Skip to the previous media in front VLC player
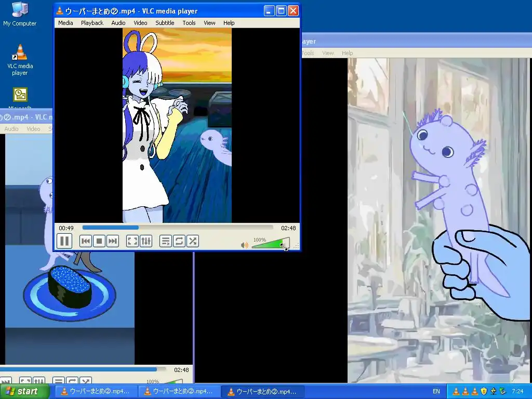Viewport: 532px width, 399px height. (x=86, y=241)
